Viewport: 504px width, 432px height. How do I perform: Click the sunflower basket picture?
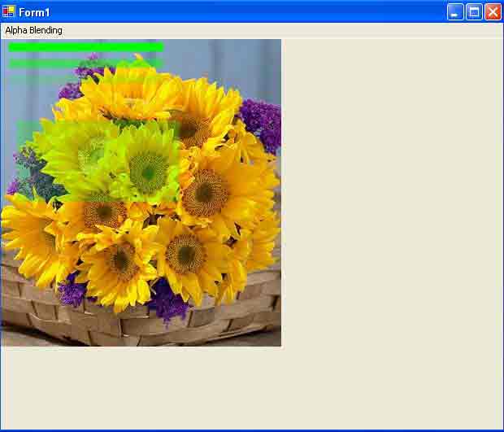[x=141, y=193]
